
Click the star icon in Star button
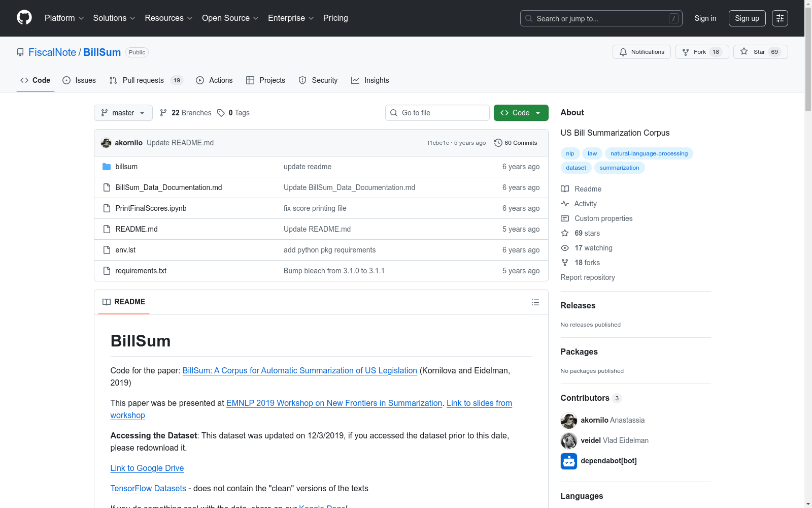[744, 51]
